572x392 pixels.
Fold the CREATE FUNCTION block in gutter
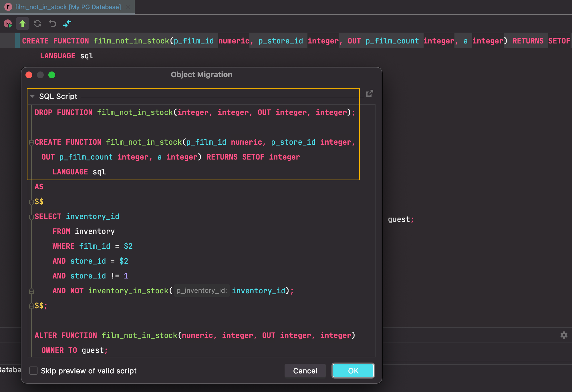[x=31, y=142]
